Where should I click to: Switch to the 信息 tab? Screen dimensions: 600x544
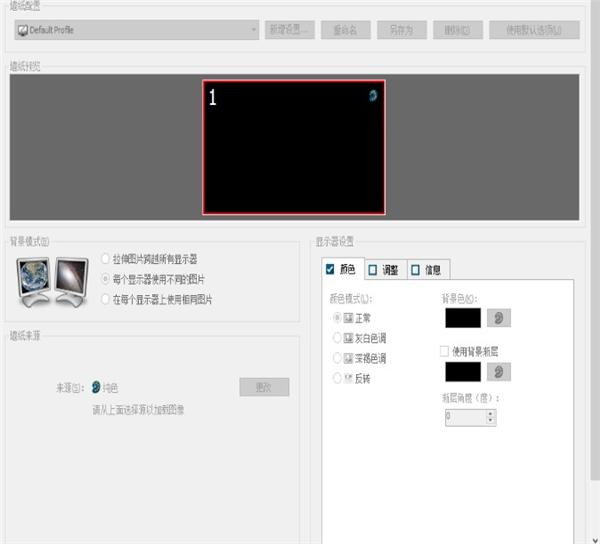click(x=429, y=270)
